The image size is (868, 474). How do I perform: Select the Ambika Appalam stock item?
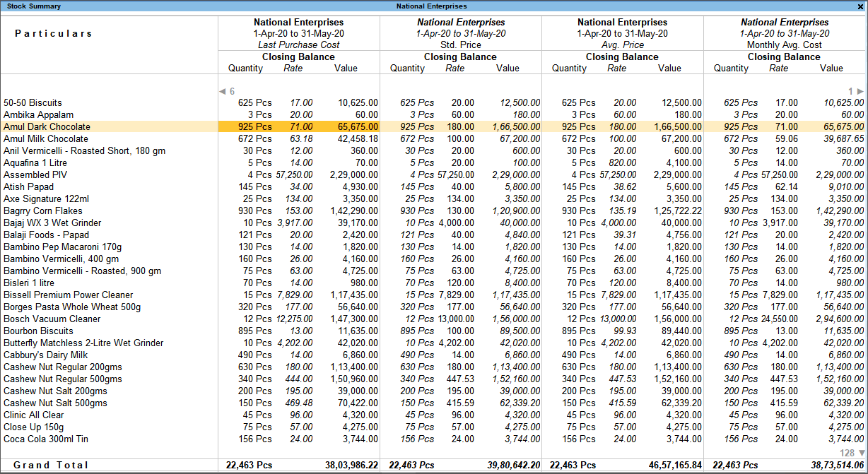[38, 114]
